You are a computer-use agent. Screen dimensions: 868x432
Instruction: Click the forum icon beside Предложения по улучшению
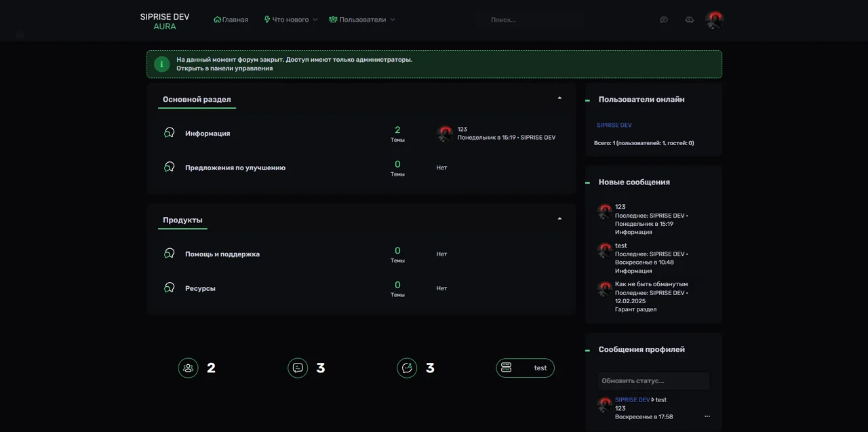click(170, 167)
